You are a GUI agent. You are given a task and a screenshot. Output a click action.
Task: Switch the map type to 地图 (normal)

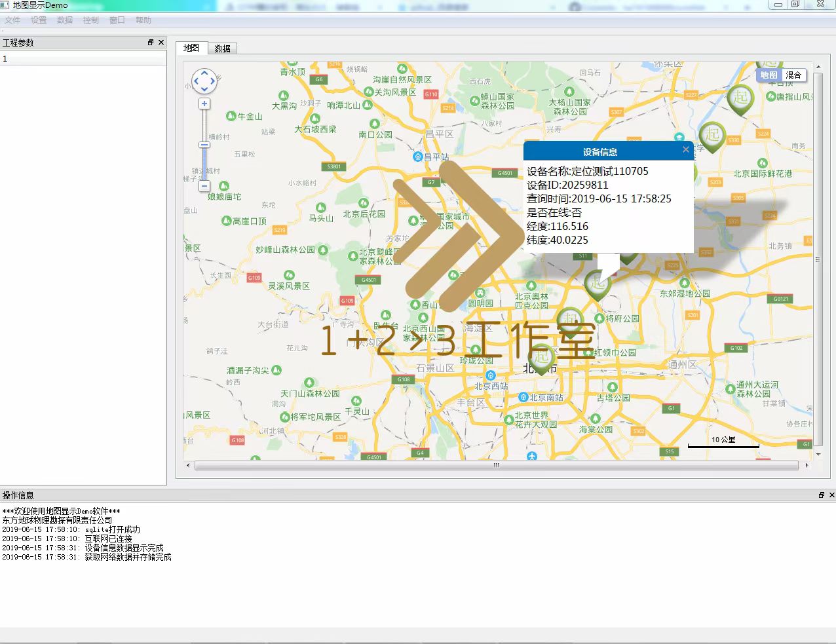tap(769, 75)
